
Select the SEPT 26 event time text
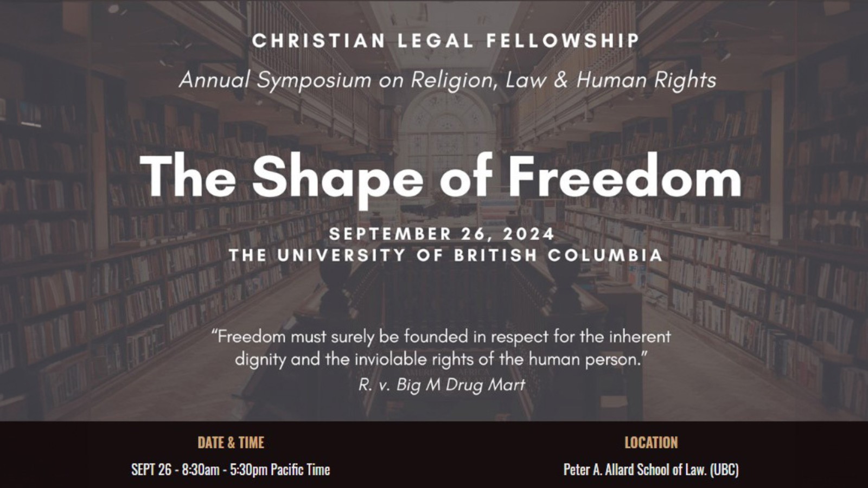[x=231, y=469]
